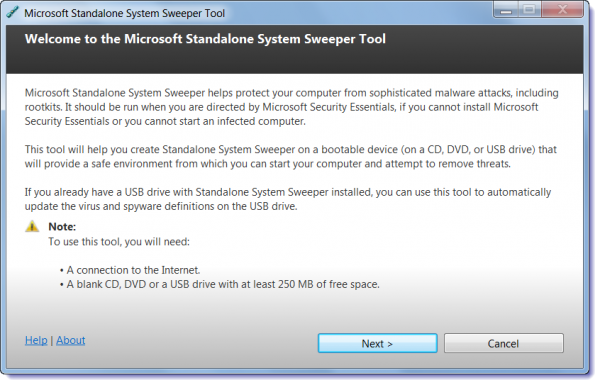Select the 250 MB free space bullet
Viewport: 600px width, 385px height.
point(220,284)
